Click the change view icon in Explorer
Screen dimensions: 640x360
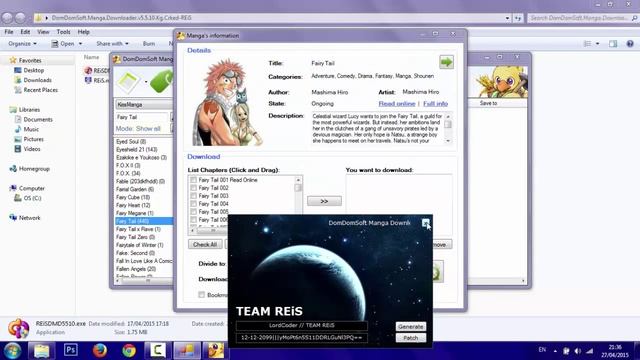(587, 44)
